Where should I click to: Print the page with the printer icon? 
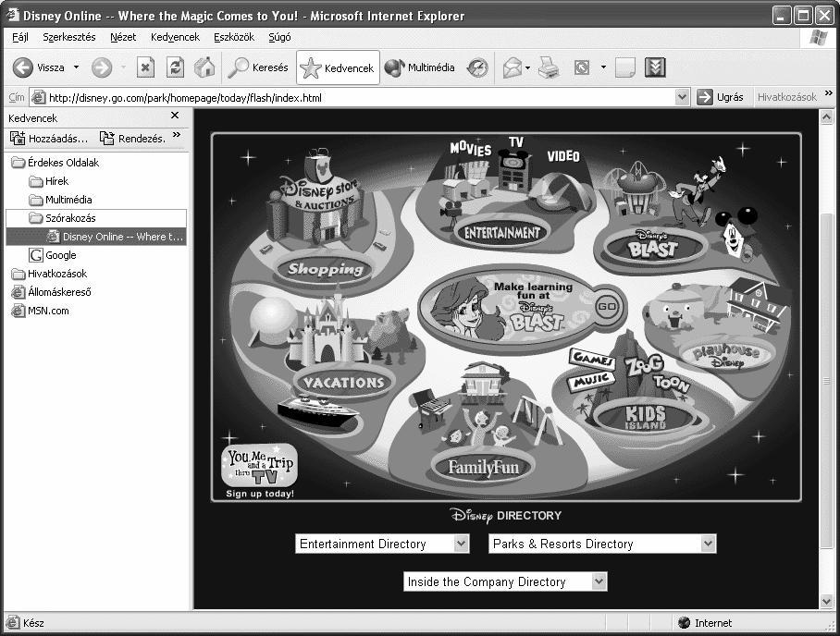click(548, 67)
